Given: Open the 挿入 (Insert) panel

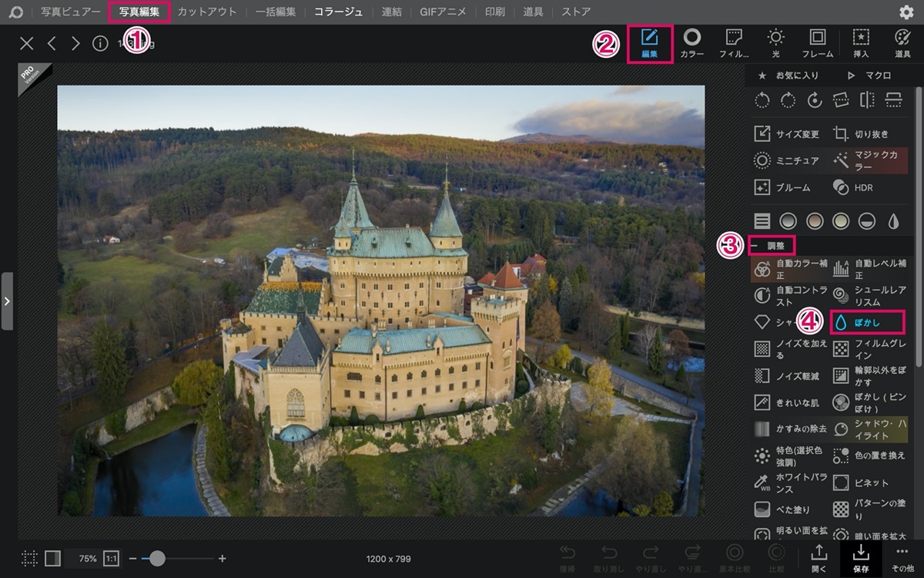Looking at the screenshot, I should 861,43.
